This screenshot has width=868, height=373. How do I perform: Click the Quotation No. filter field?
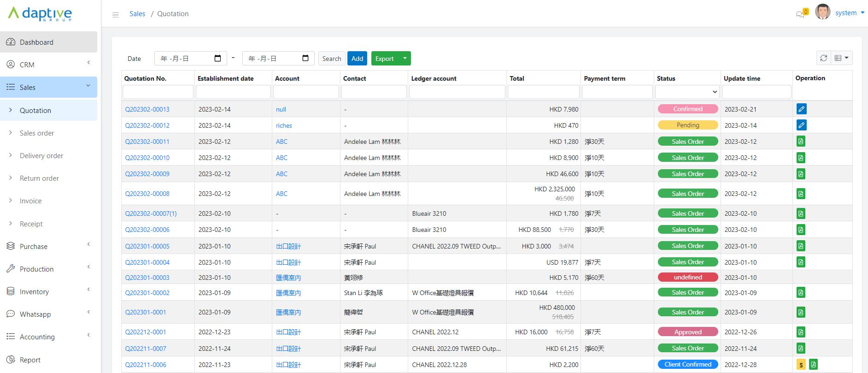pyautogui.click(x=158, y=92)
